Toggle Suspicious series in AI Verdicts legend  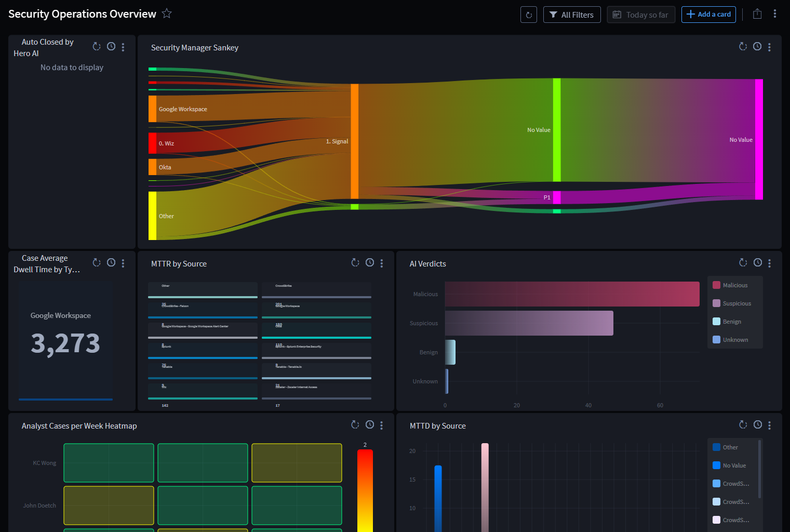click(x=732, y=303)
